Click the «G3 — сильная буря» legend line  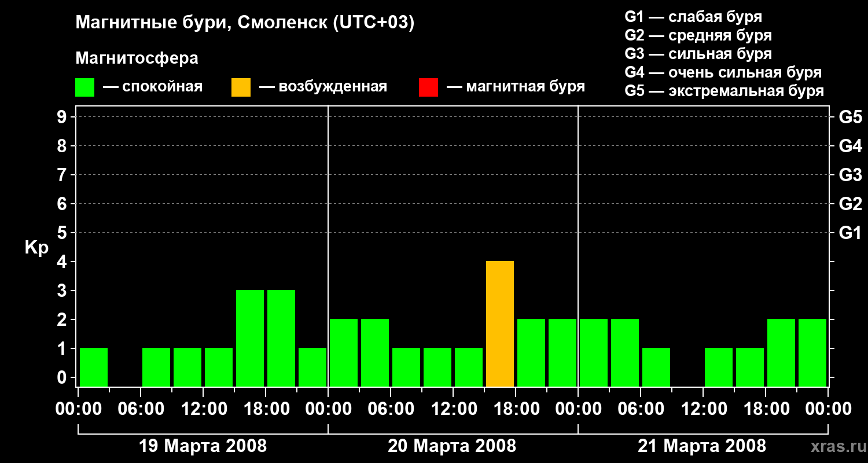pyautogui.click(x=698, y=54)
